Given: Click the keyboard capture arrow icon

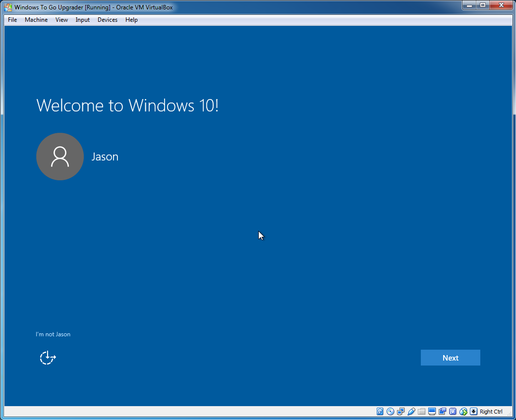Looking at the screenshot, I should [x=473, y=412].
